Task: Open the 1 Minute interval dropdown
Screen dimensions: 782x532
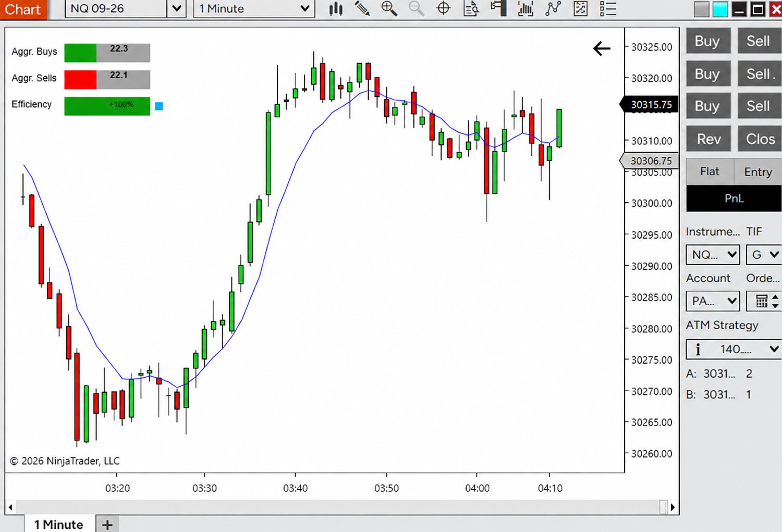Action: coord(254,8)
